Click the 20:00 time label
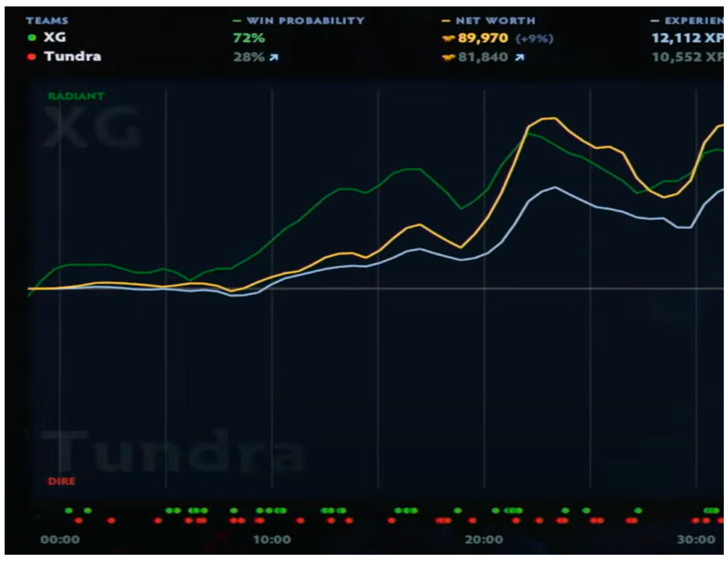728x561 pixels. (x=484, y=539)
